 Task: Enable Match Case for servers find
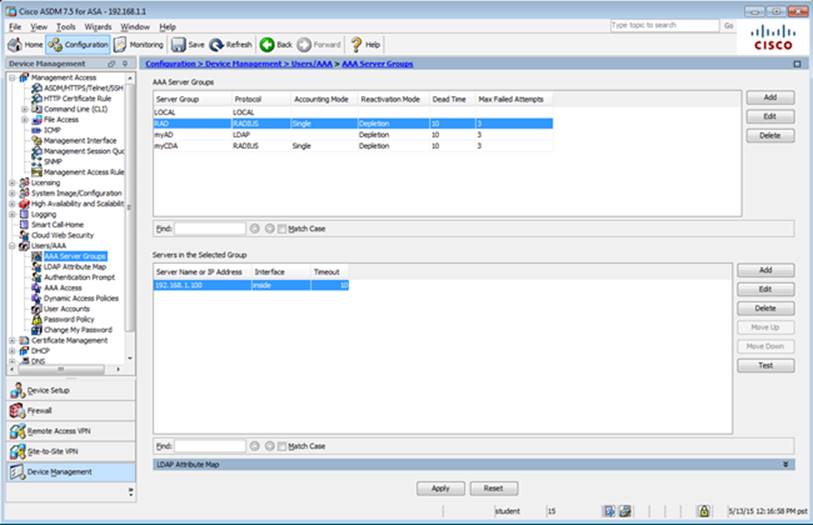click(x=282, y=446)
